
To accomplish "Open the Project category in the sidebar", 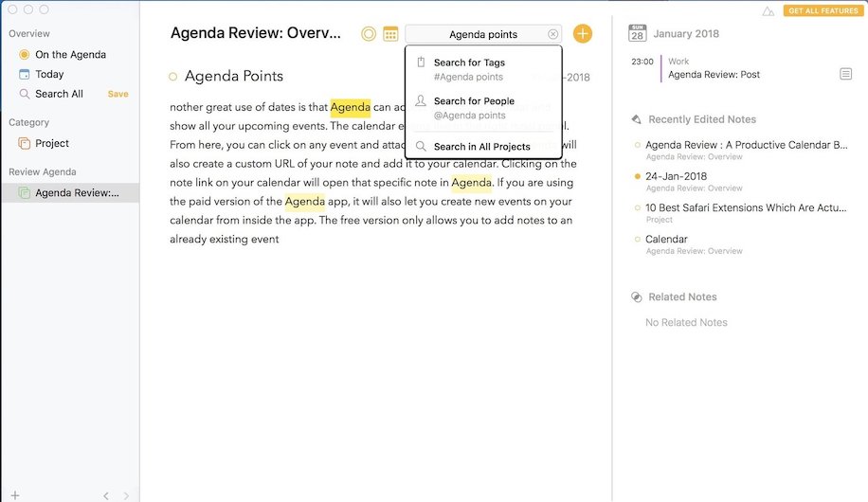I will 52,143.
